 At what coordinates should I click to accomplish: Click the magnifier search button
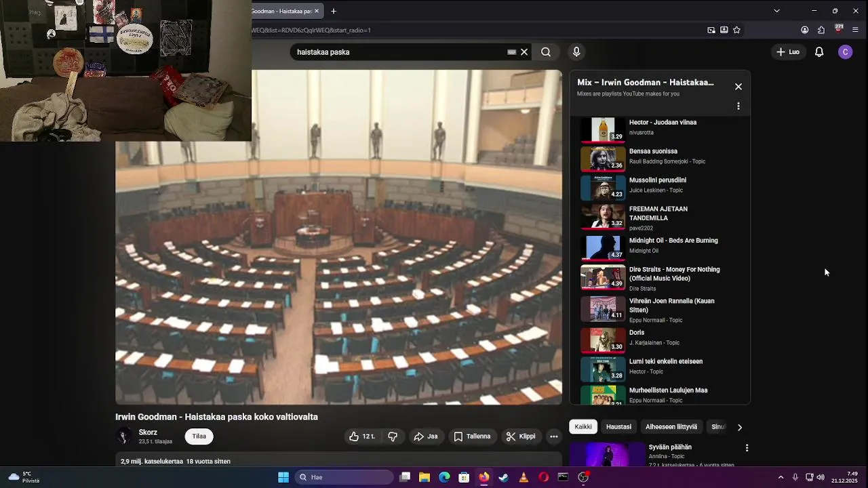click(x=546, y=52)
